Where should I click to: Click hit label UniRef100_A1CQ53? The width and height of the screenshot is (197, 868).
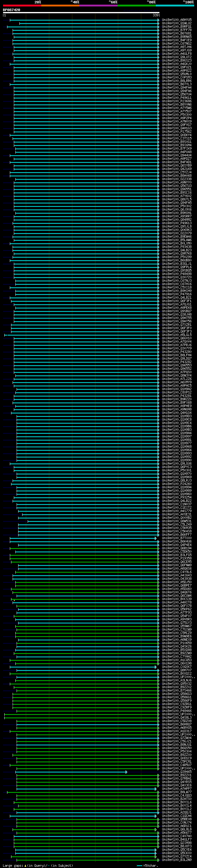[x=177, y=660]
